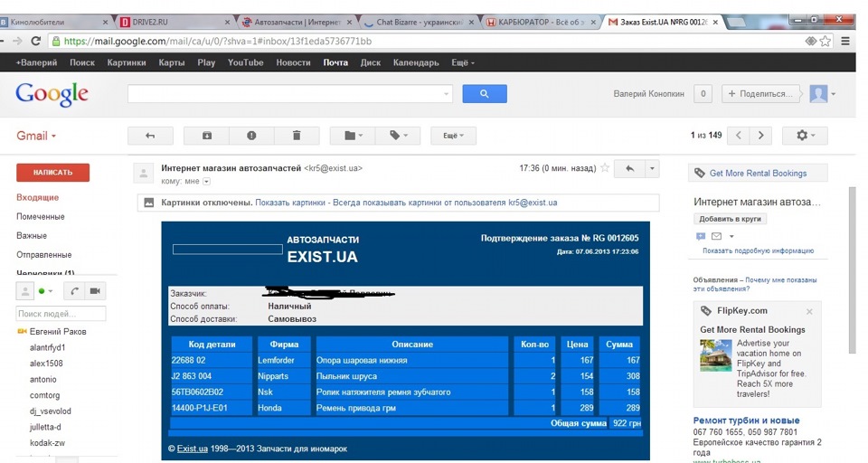Open the account avatar menu top right

click(822, 94)
